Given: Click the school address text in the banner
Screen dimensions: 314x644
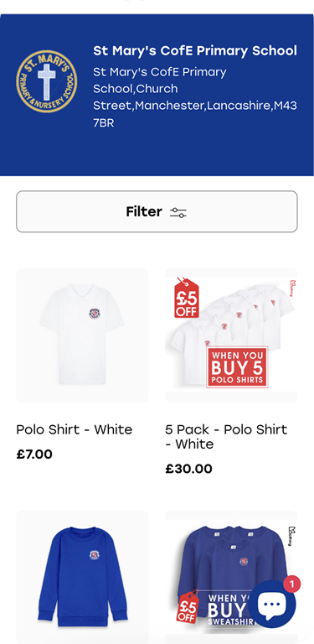Looking at the screenshot, I should click(x=195, y=97).
